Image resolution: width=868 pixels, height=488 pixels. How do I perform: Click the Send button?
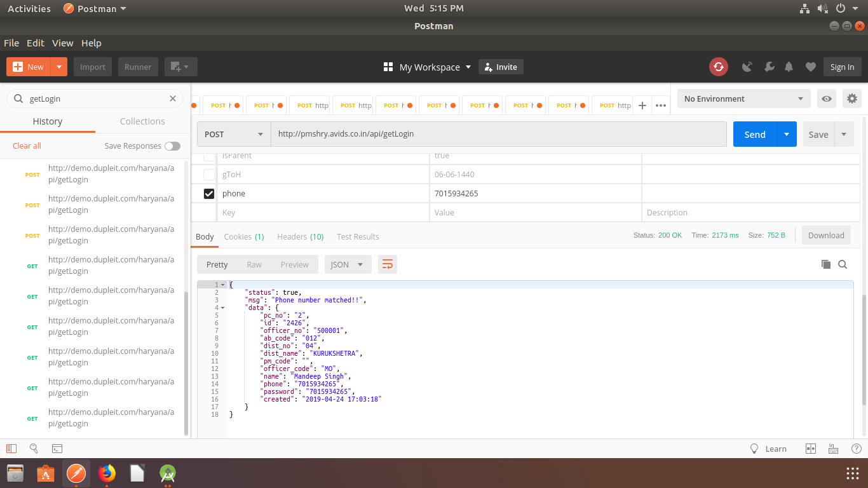click(x=755, y=134)
